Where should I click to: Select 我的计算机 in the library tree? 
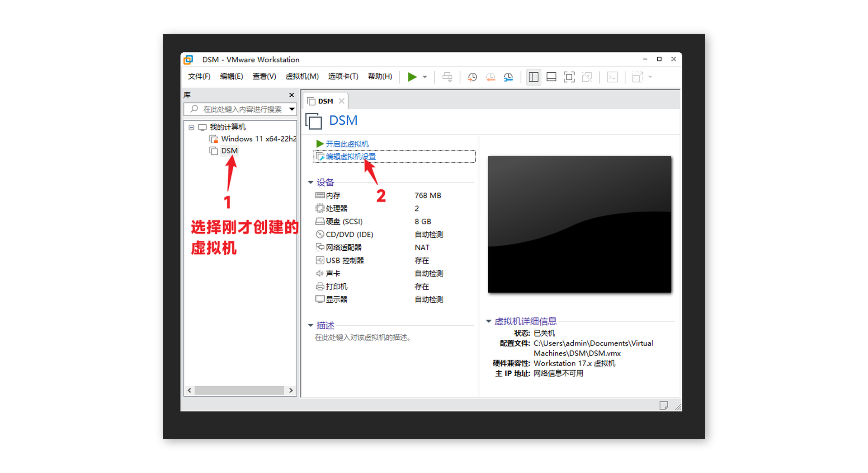[227, 127]
